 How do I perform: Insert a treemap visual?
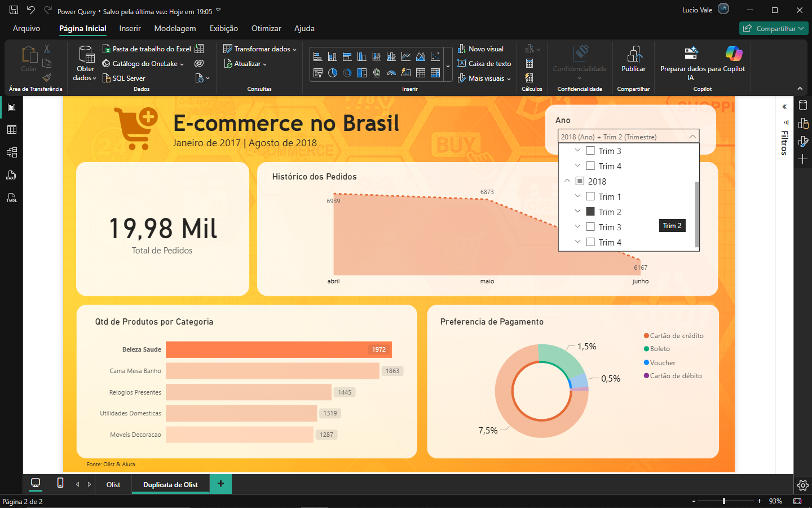(x=362, y=73)
